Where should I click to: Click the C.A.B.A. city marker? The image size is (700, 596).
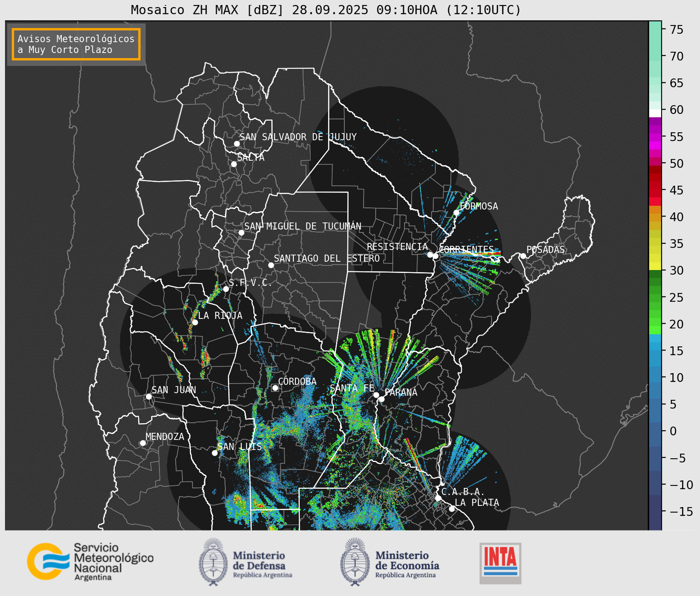point(438,498)
